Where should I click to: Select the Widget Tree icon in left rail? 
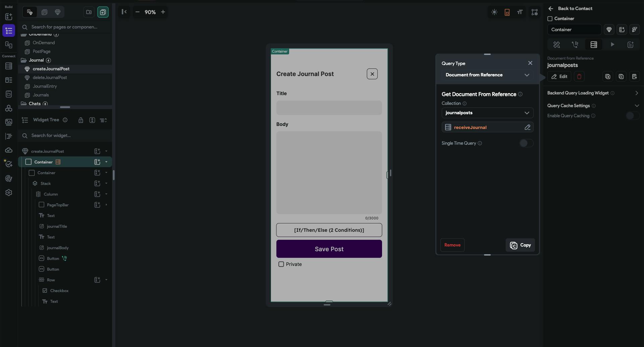(x=9, y=31)
